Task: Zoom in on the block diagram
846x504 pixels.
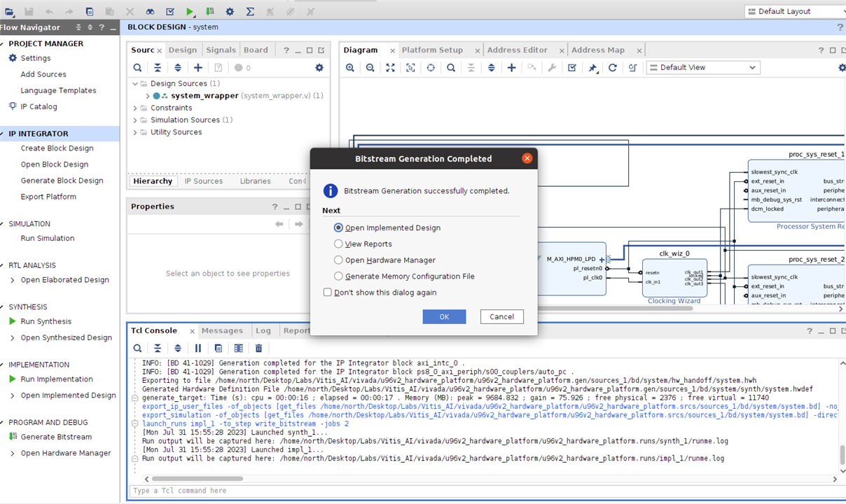Action: (350, 68)
